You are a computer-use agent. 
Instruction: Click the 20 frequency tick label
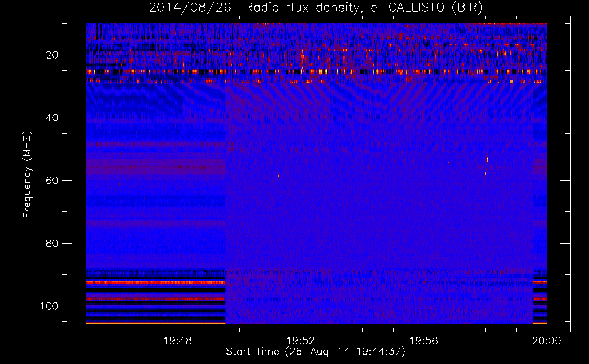[52, 55]
